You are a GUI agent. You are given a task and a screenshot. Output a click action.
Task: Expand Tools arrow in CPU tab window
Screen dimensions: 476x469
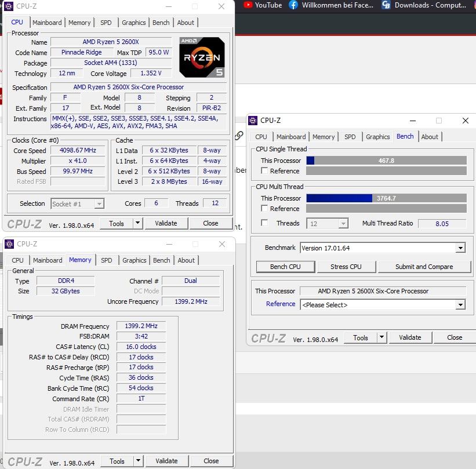pos(137,223)
